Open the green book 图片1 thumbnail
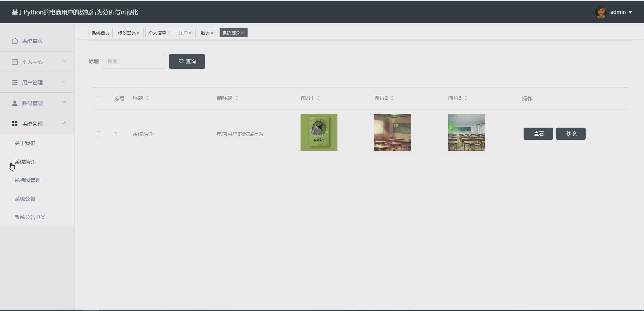Viewport: 644px width, 311px height. click(x=319, y=132)
